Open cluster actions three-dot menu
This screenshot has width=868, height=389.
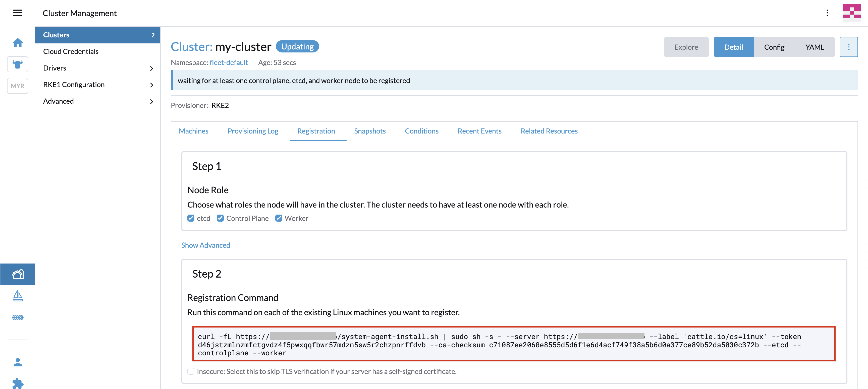[x=848, y=47]
